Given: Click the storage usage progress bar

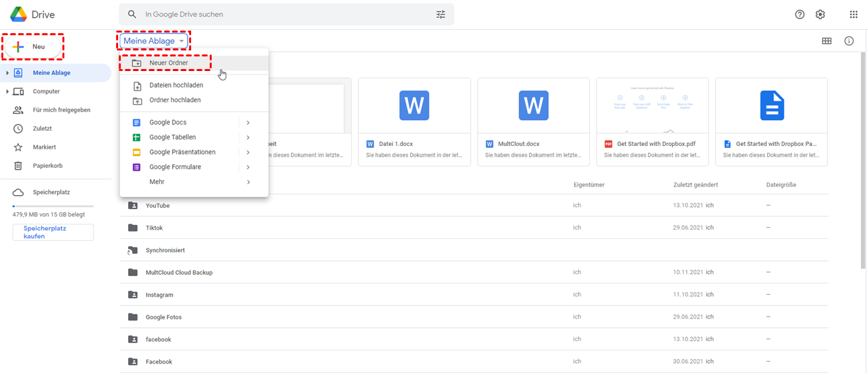Looking at the screenshot, I should (53, 206).
